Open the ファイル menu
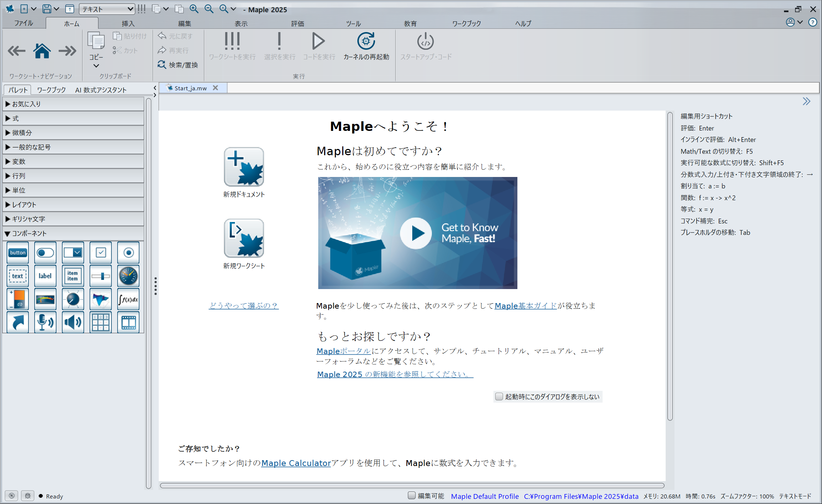Viewport: 822px width, 504px height. (24, 23)
